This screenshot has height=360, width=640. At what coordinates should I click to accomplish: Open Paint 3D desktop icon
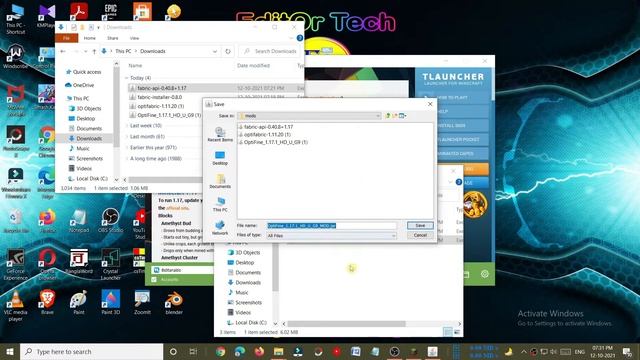pos(111,302)
